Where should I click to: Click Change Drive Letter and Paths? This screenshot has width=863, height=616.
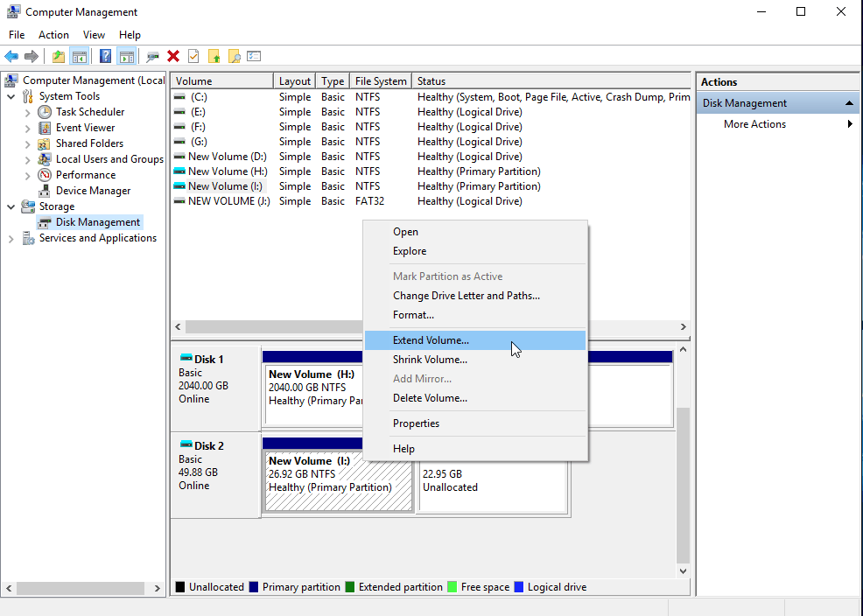click(x=463, y=296)
